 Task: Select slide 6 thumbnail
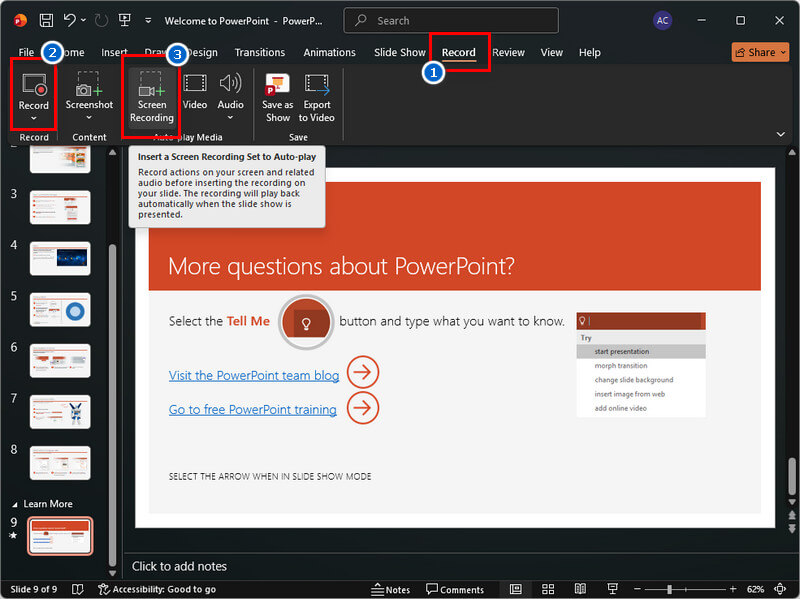tap(60, 361)
